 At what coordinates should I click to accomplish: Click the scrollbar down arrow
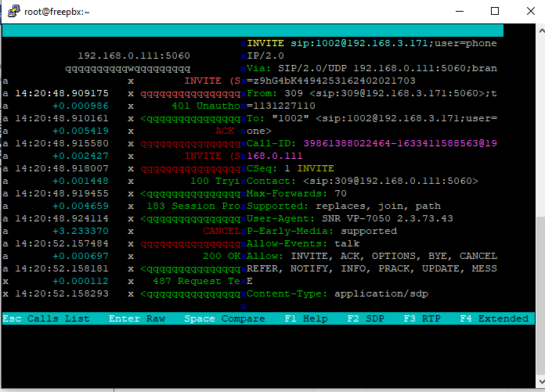[541, 381]
